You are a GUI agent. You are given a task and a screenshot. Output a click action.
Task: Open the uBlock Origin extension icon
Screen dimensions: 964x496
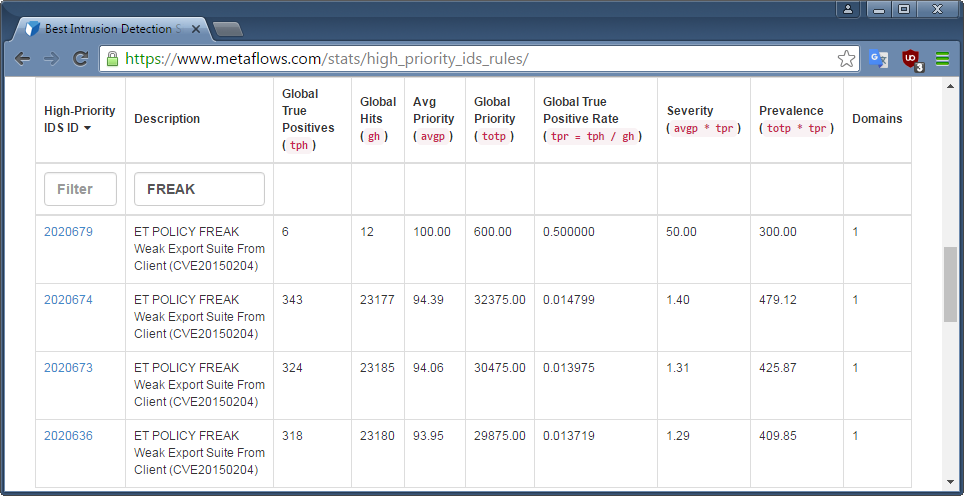click(x=912, y=60)
